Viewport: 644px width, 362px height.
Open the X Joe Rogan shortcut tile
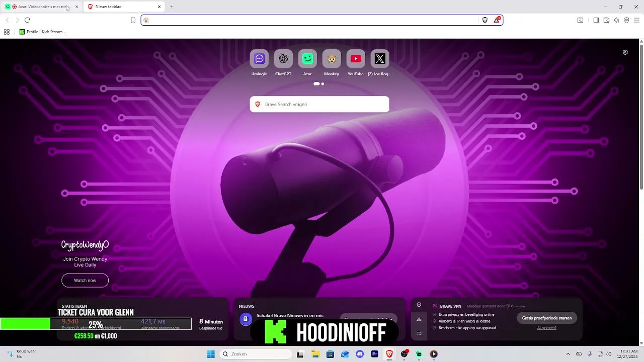[x=380, y=59]
